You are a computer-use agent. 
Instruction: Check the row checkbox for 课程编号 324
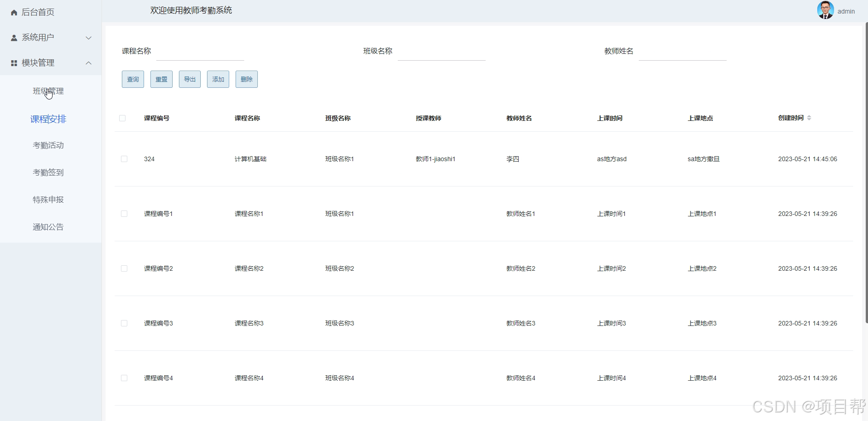coord(124,159)
